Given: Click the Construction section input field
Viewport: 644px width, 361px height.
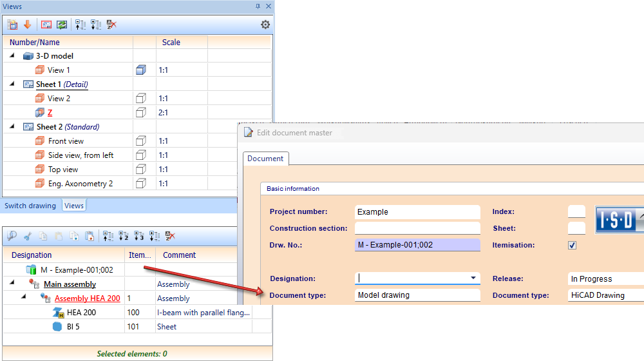Looking at the screenshot, I should tap(417, 228).
